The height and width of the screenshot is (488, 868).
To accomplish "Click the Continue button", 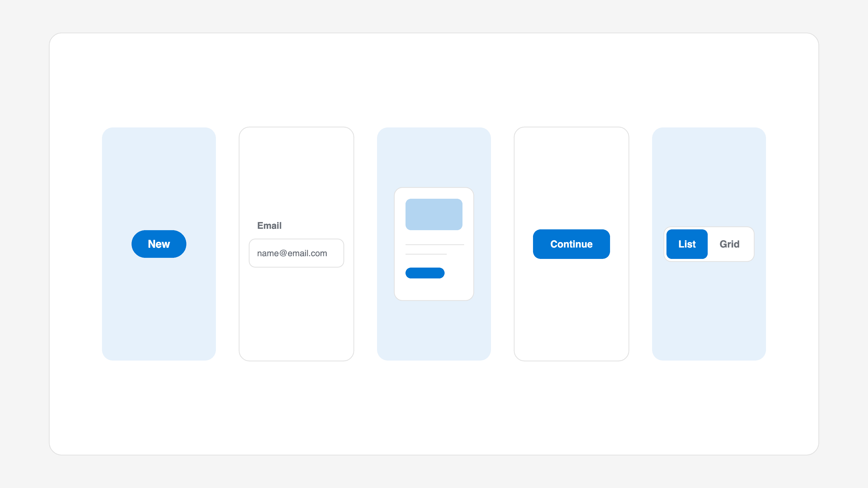I will pos(571,244).
